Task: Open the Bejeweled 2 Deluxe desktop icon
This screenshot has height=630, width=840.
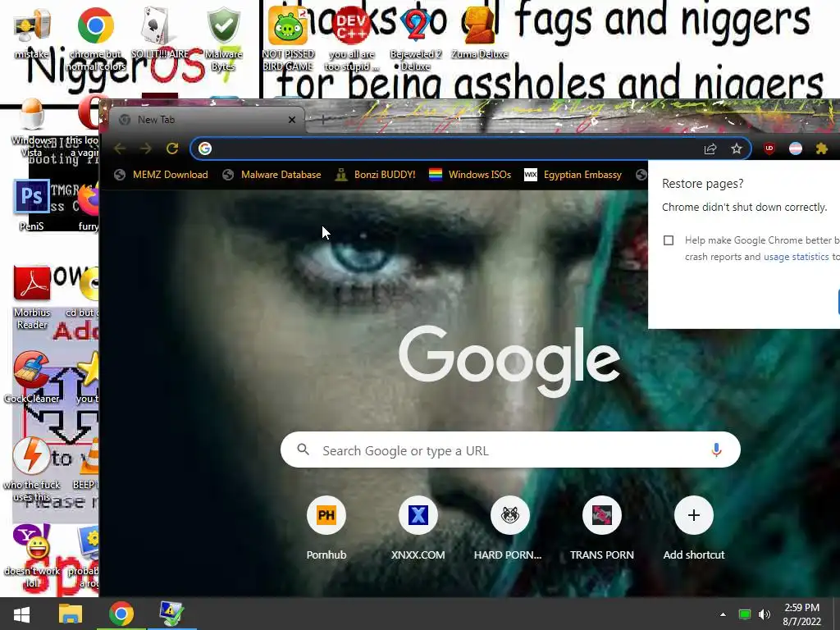Action: coord(416,39)
